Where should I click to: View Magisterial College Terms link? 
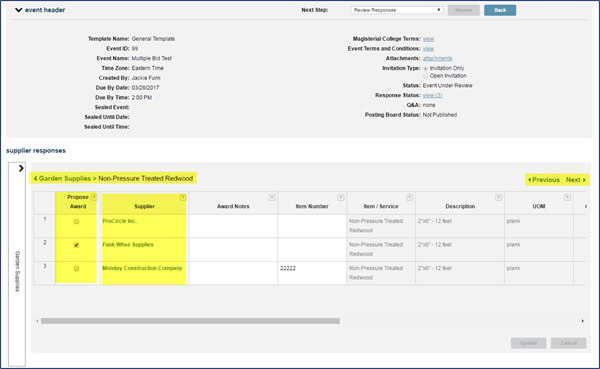(428, 39)
